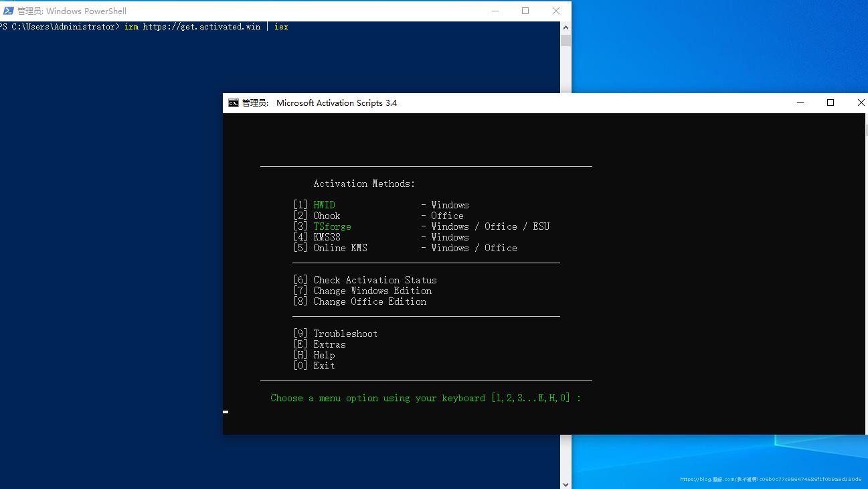
Task: Select the "[3] TSforge" menu line
Action: click(421, 226)
